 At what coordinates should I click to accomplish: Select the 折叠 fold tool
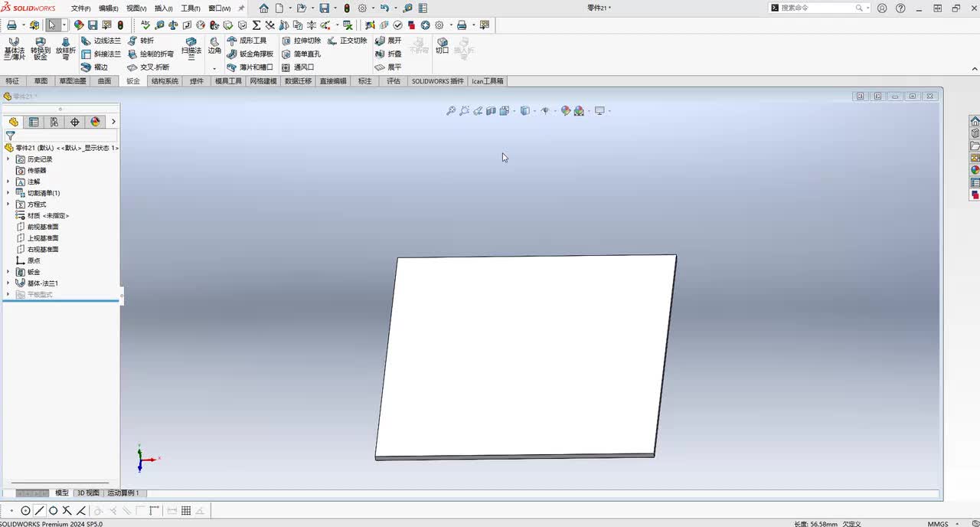(x=388, y=54)
